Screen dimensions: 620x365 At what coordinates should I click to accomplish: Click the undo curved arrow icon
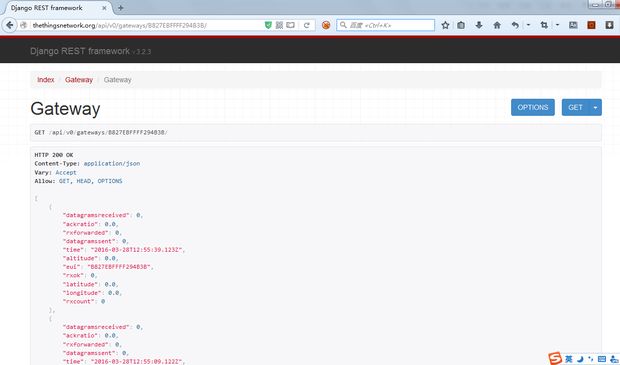tap(515, 25)
